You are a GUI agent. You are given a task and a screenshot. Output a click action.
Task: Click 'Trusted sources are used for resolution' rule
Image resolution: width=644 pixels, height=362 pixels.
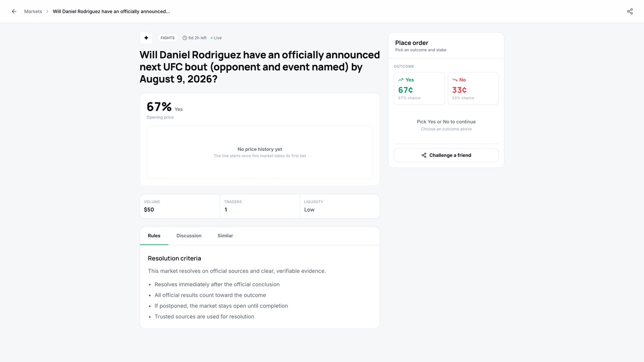click(204, 317)
